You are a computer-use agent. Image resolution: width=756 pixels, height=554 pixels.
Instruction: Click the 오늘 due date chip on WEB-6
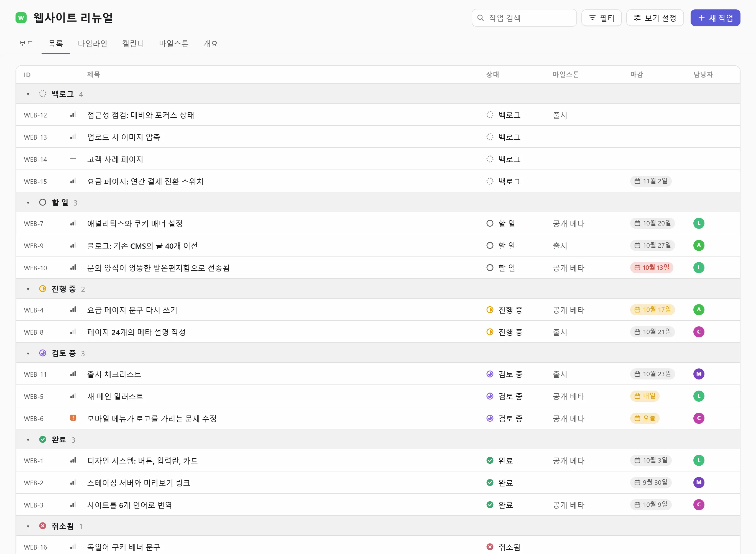point(645,418)
